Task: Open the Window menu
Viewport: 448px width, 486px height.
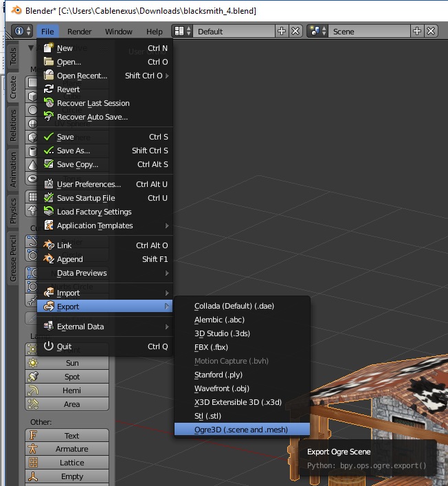Action: coord(119,32)
